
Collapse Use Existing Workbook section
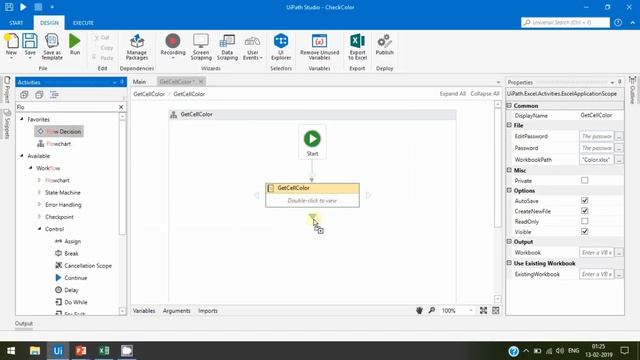click(x=509, y=263)
